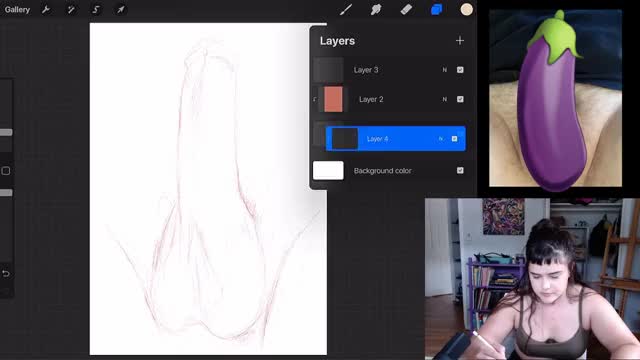This screenshot has height=360, width=640.
Task: Toggle Layer 4 visibility checkbox
Action: coord(454,139)
